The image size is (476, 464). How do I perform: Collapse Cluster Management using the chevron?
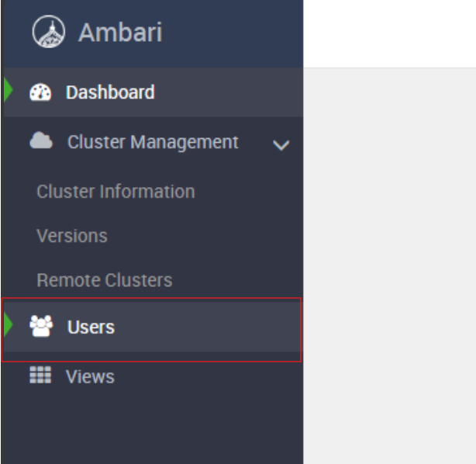[281, 145]
